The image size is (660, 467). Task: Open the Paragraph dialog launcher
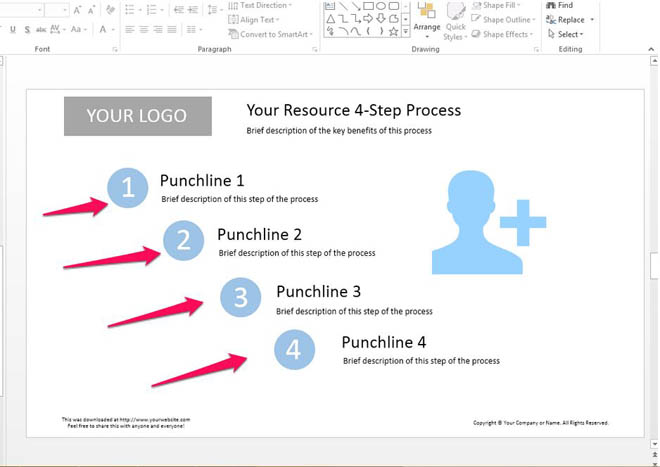[314, 50]
